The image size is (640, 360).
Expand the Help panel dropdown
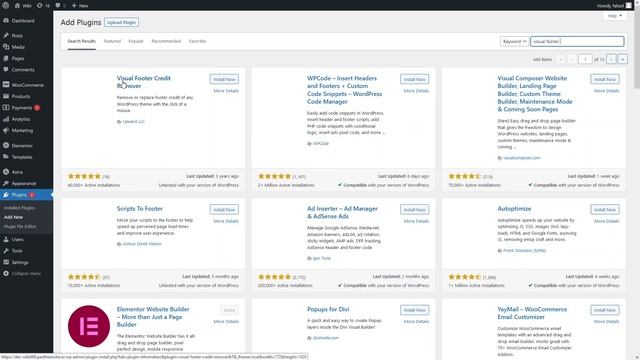(614, 16)
